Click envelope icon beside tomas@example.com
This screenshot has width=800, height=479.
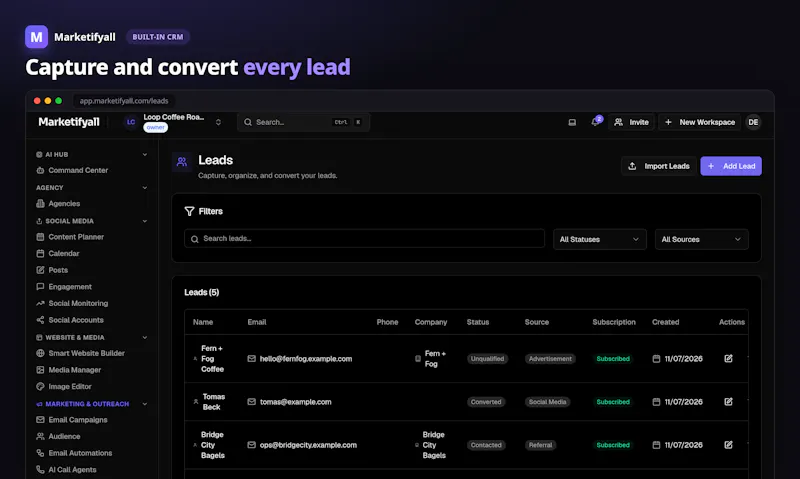click(252, 401)
